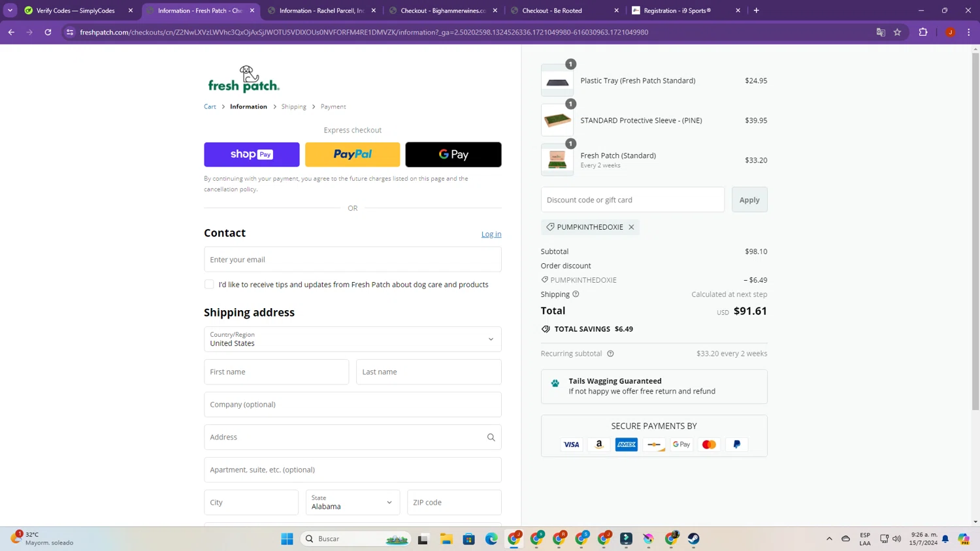Click the Visa payment icon
The height and width of the screenshot is (551, 980).
click(572, 445)
